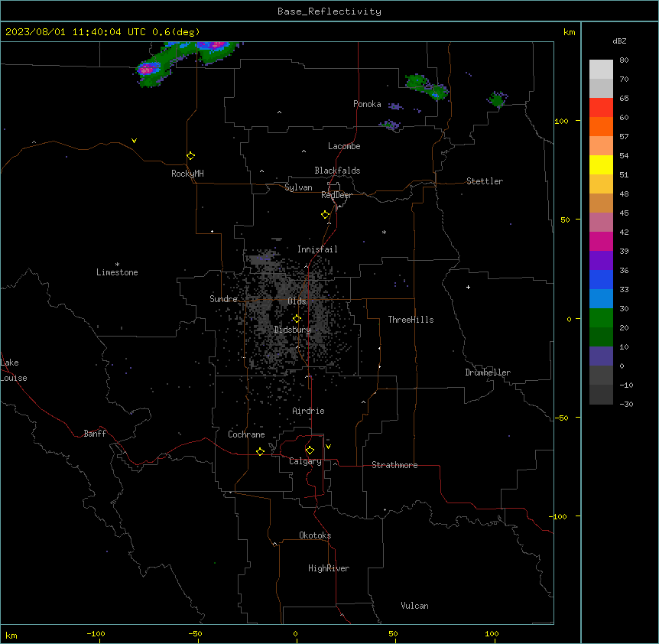Click the white asterisk above Limestone
The height and width of the screenshot is (644, 659).
[x=117, y=265]
